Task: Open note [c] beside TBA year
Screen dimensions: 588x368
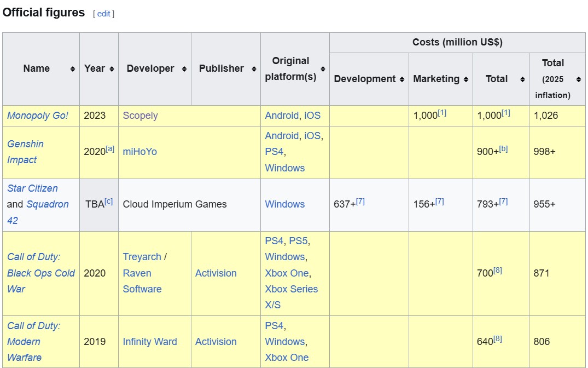Action: [x=109, y=202]
